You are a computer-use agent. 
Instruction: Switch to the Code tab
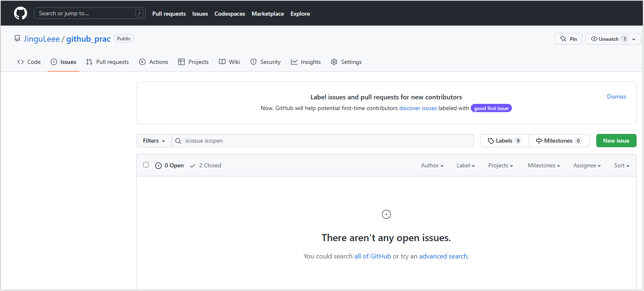(29, 62)
